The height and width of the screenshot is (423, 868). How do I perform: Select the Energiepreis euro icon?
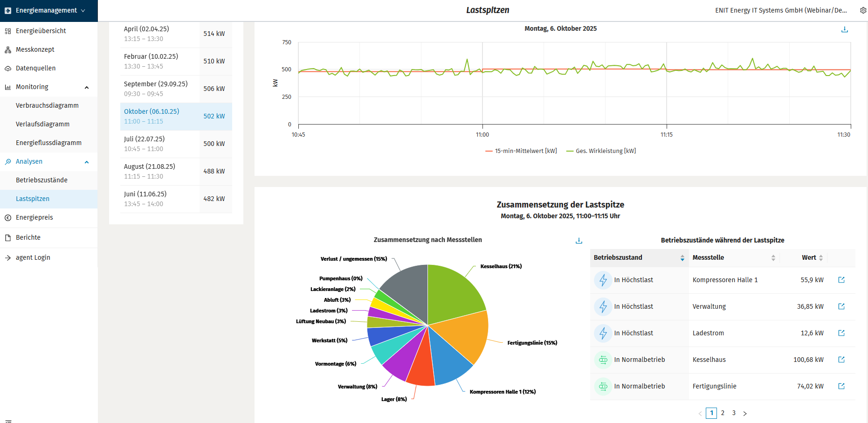pyautogui.click(x=7, y=217)
